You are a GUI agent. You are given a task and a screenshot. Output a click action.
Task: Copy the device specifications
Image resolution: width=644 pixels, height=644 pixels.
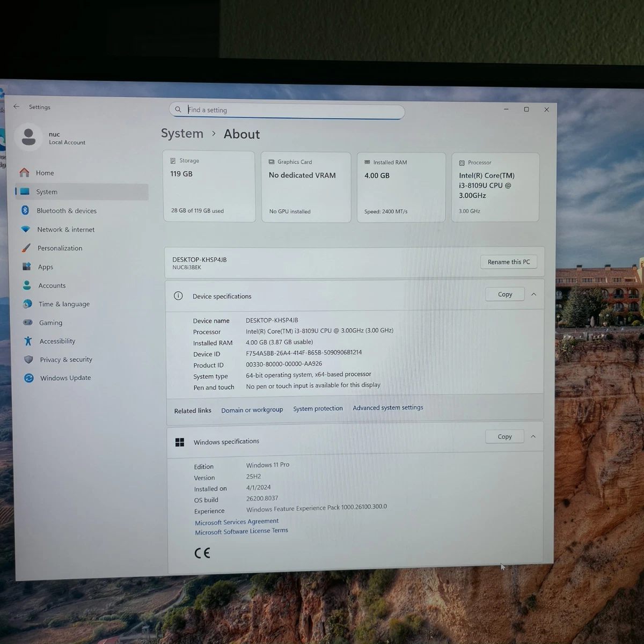505,294
